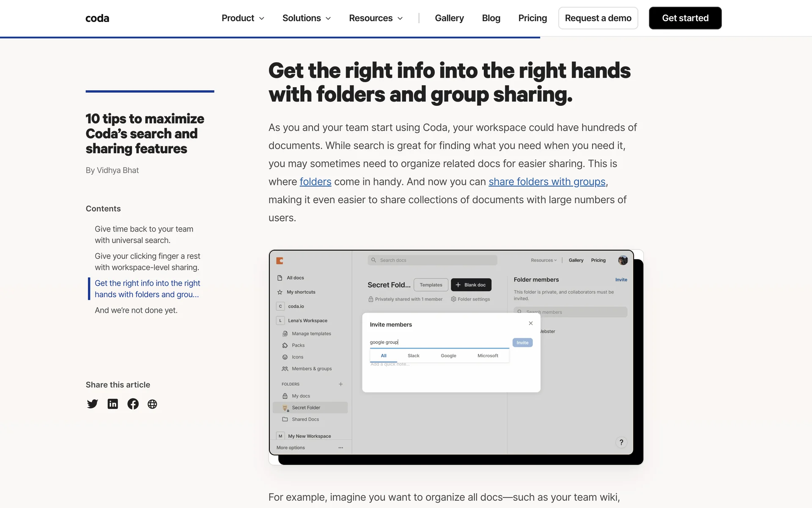The width and height of the screenshot is (812, 508).
Task: Close the Invite members dialog
Action: click(x=531, y=323)
